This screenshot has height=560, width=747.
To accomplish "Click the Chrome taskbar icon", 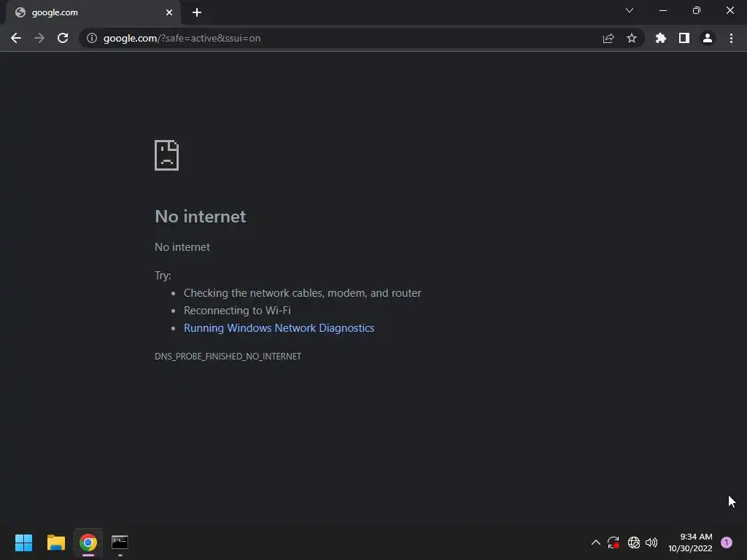I will pyautogui.click(x=88, y=542).
